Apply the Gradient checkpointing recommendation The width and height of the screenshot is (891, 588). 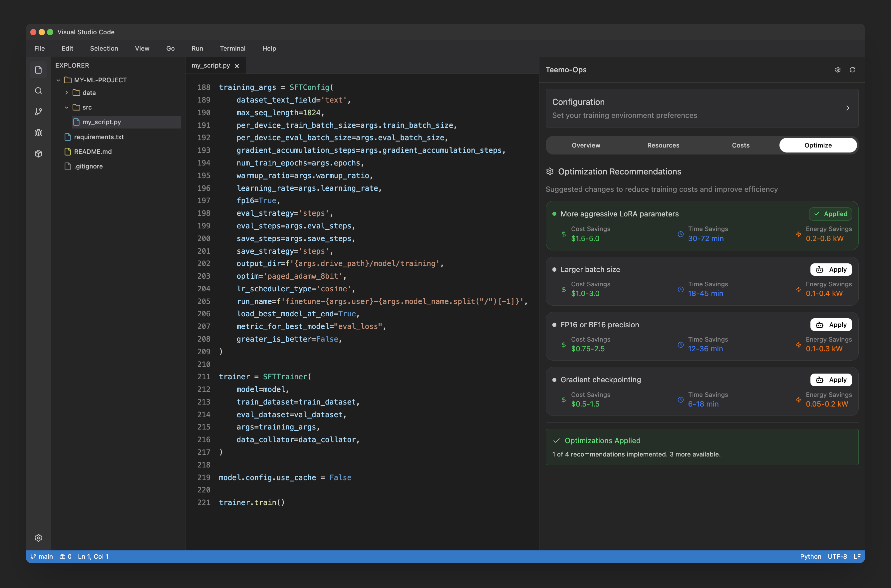point(831,380)
